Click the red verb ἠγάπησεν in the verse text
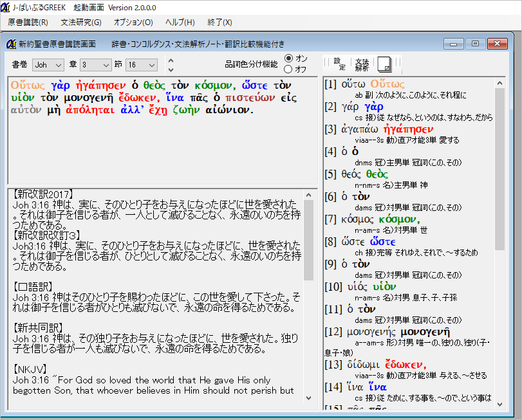522x420 pixels. click(101, 86)
